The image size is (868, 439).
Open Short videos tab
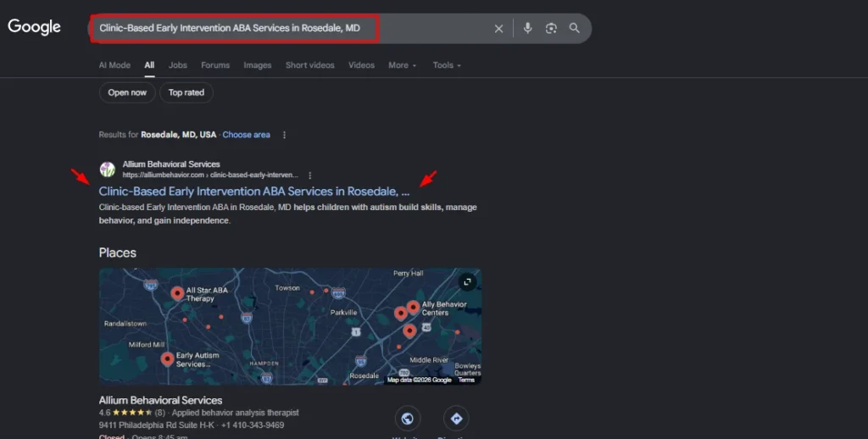pyautogui.click(x=310, y=65)
